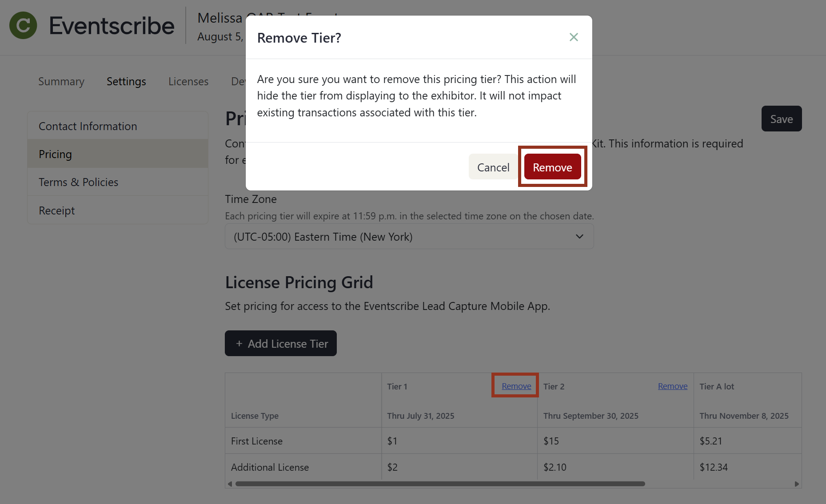Image resolution: width=826 pixels, height=504 pixels.
Task: Remove the Tier 2 pricing column
Action: click(x=672, y=386)
